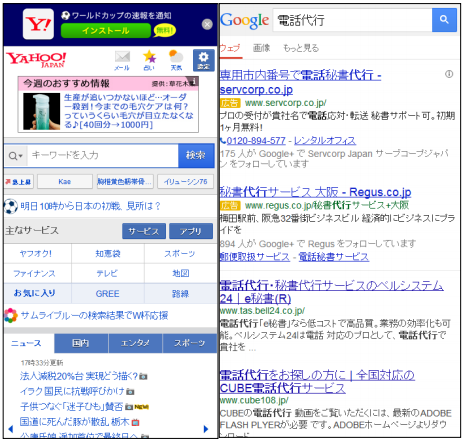
Task: Select the イリューシン76 trending keyword
Action: (185, 182)
